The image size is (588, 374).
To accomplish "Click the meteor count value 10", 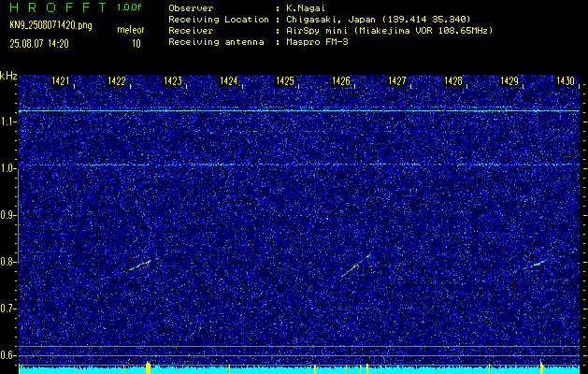I will 136,44.
